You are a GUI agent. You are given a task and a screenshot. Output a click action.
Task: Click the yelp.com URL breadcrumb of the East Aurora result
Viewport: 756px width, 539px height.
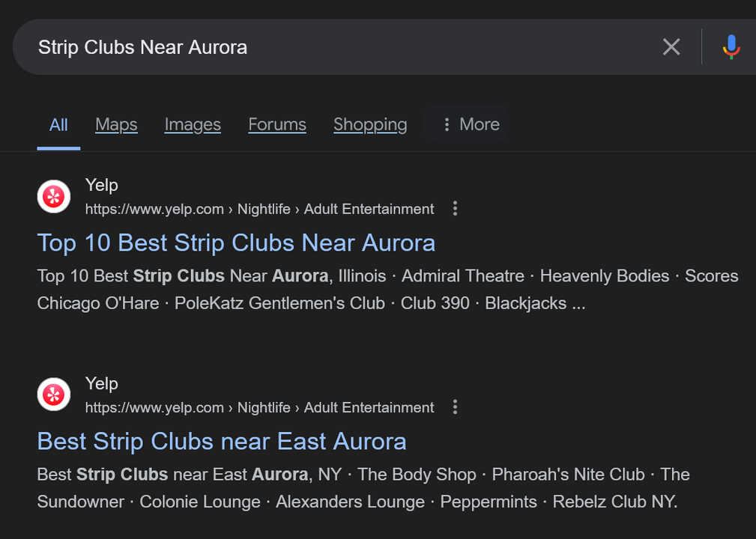coord(259,408)
